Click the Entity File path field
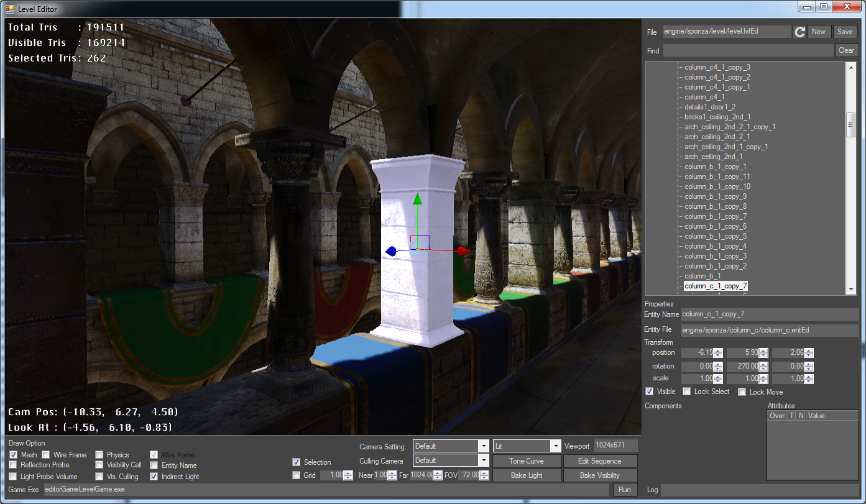The height and width of the screenshot is (504, 866). [770, 330]
